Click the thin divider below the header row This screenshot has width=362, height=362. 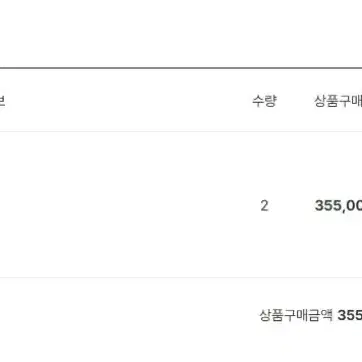181,131
